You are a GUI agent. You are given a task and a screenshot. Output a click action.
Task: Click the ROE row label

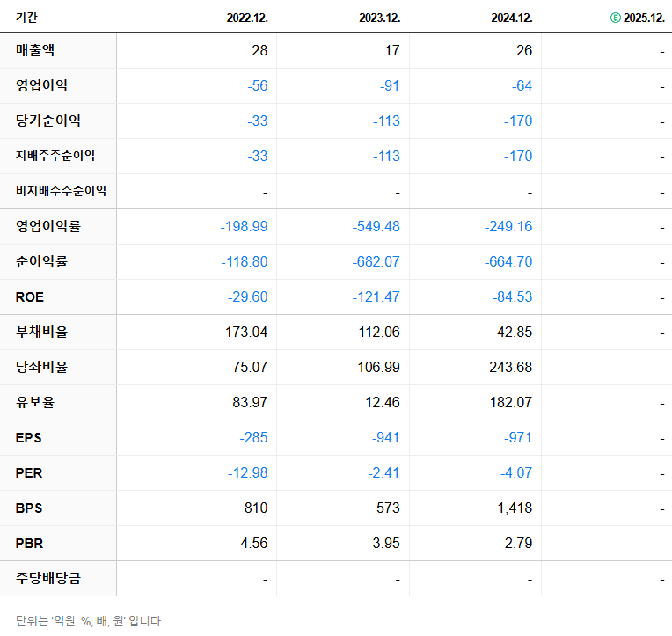pyautogui.click(x=30, y=297)
